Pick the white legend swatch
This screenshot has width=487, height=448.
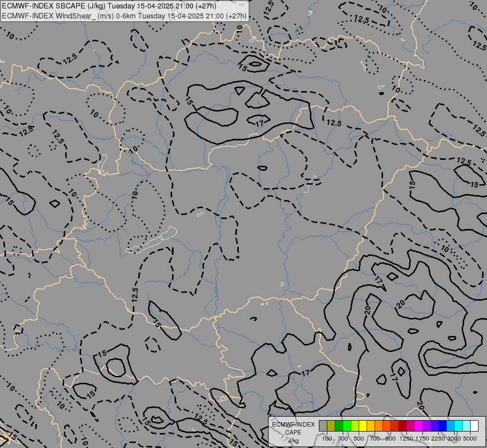(x=475, y=426)
